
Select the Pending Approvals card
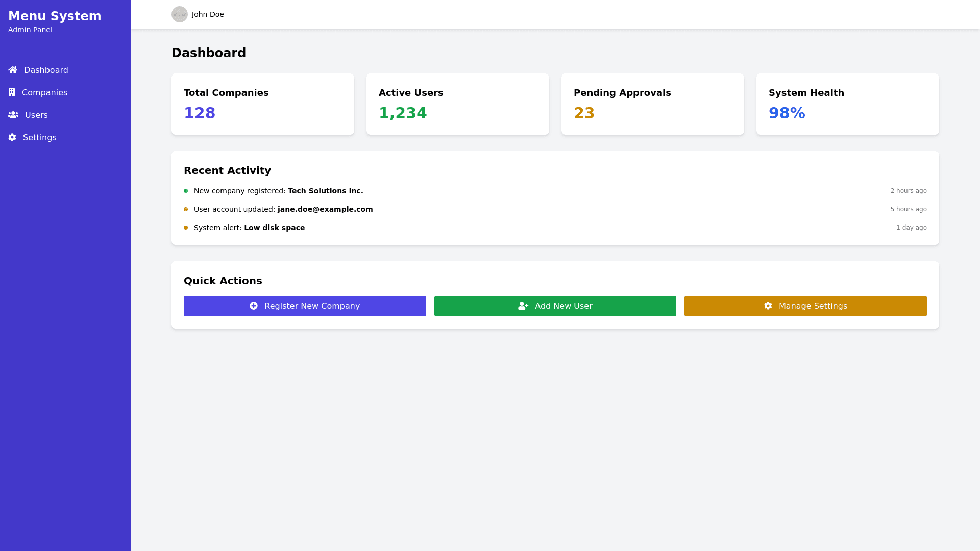tap(652, 104)
